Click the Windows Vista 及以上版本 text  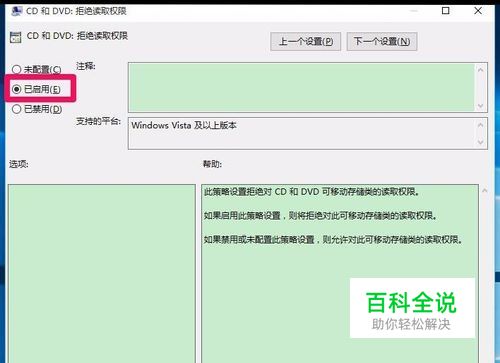(184, 125)
